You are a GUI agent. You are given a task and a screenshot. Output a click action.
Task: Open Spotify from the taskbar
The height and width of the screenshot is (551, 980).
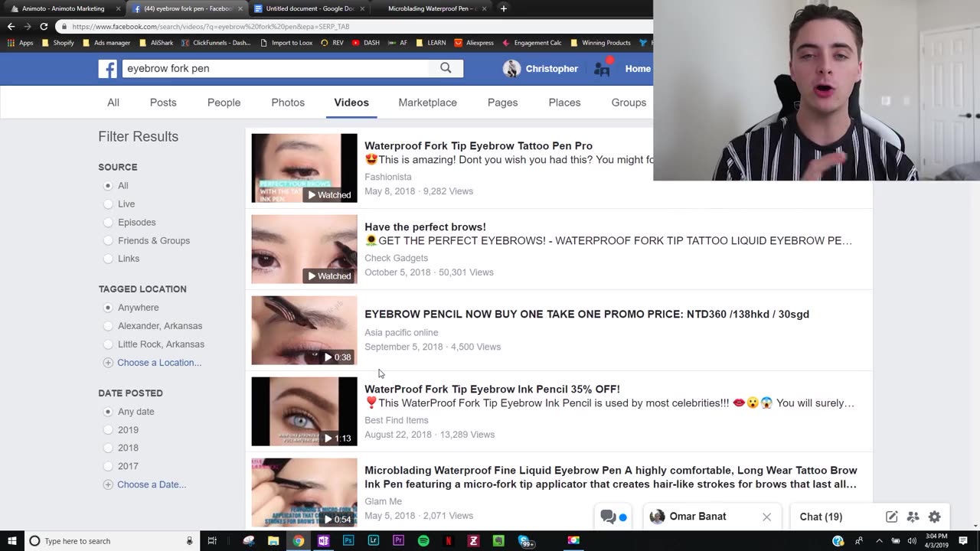click(423, 541)
